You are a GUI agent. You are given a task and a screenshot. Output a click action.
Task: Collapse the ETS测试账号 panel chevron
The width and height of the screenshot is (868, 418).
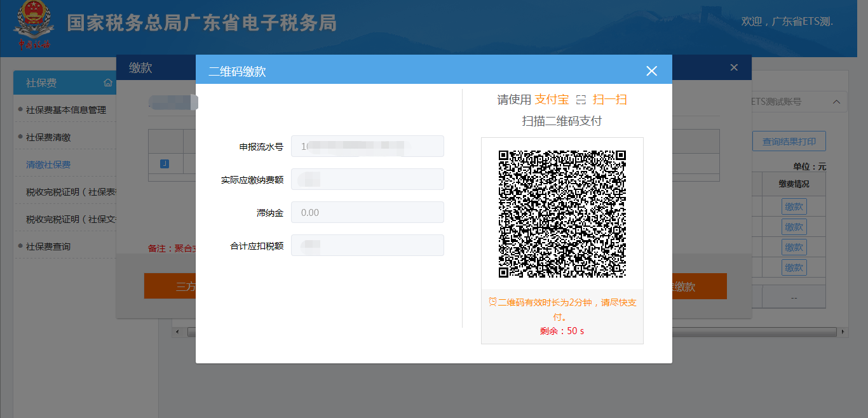(836, 102)
